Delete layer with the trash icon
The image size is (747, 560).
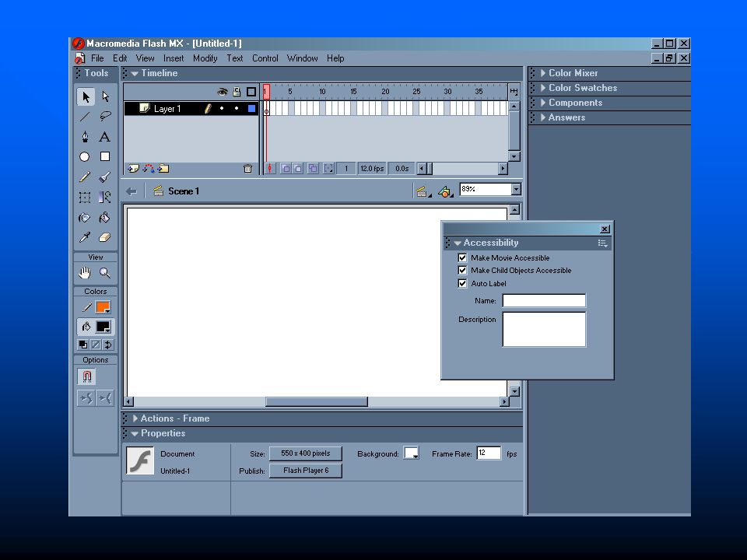[x=247, y=169]
